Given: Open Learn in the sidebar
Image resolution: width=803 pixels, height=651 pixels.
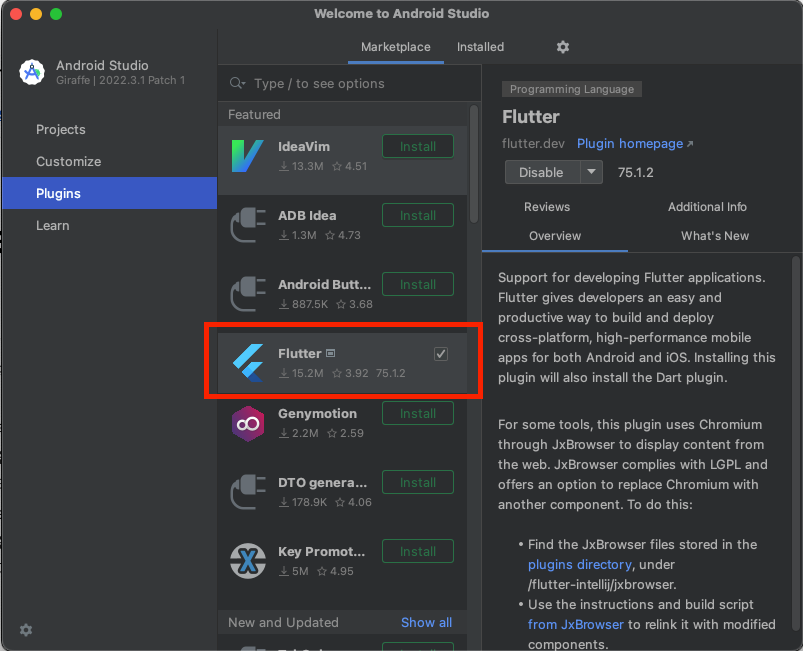Looking at the screenshot, I should (110, 225).
